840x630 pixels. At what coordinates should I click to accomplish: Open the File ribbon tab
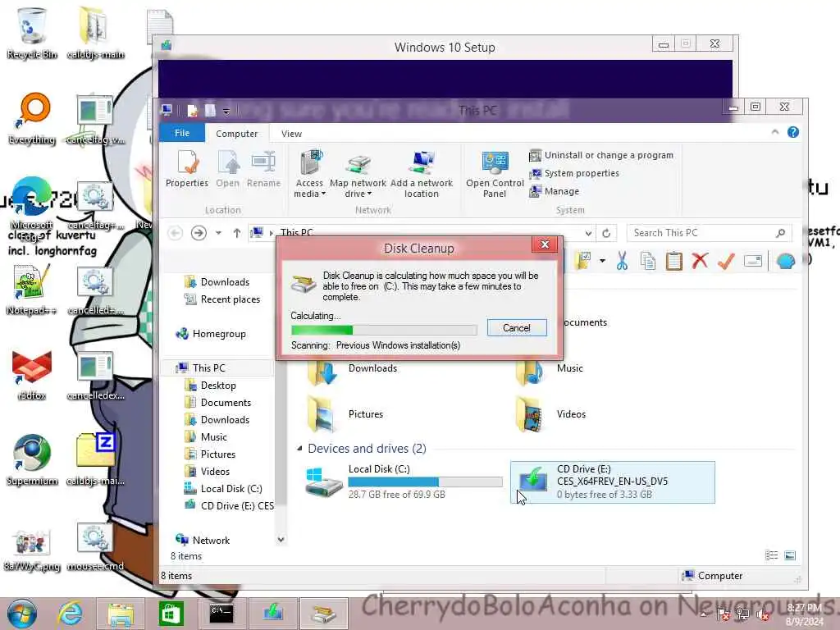(x=181, y=133)
